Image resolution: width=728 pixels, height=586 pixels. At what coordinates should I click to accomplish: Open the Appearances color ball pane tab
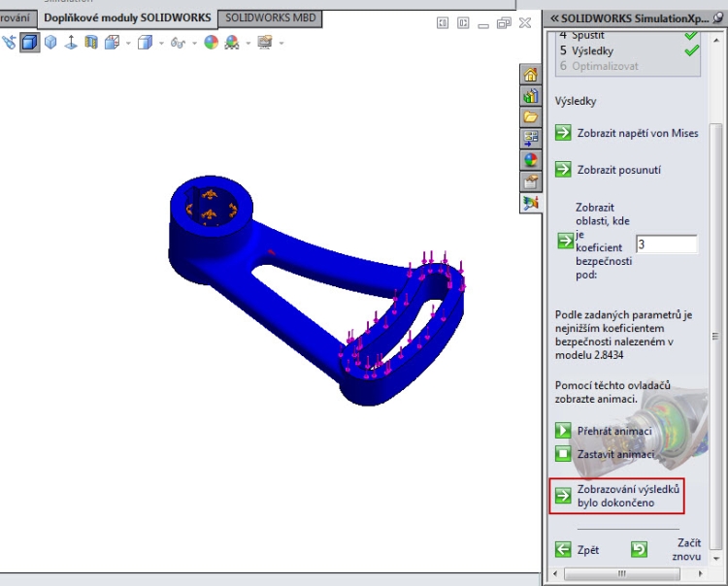(x=531, y=160)
